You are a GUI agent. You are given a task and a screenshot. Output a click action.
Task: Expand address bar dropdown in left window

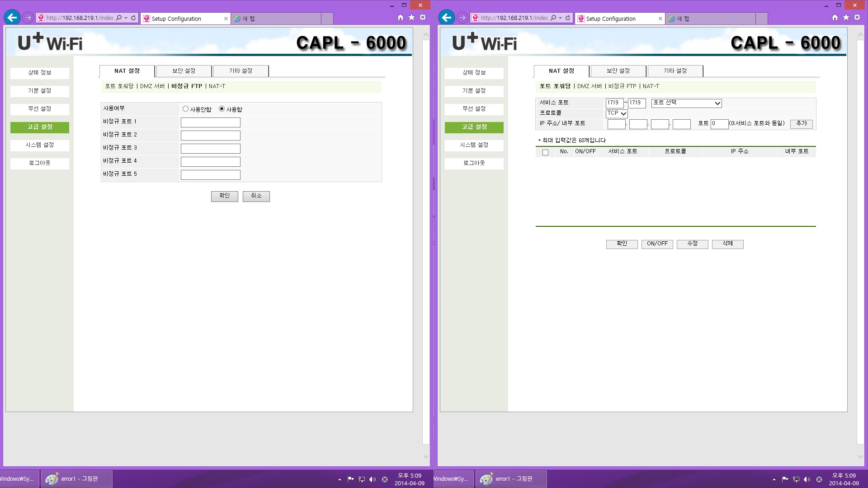pyautogui.click(x=126, y=18)
